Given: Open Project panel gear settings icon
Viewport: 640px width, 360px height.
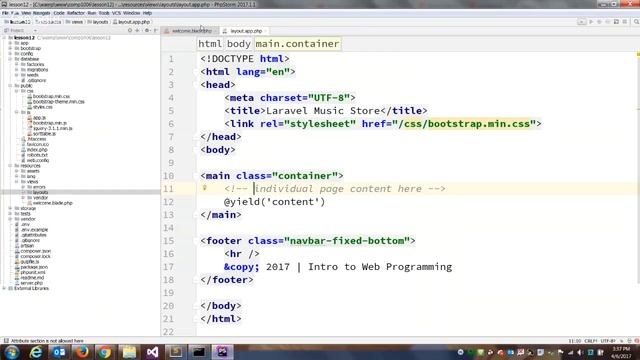Looking at the screenshot, I should tap(147, 31).
